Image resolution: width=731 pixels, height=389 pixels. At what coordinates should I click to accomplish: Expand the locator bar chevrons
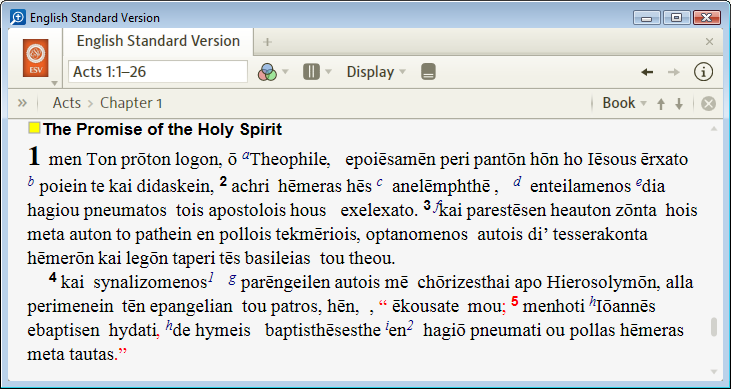click(x=22, y=103)
